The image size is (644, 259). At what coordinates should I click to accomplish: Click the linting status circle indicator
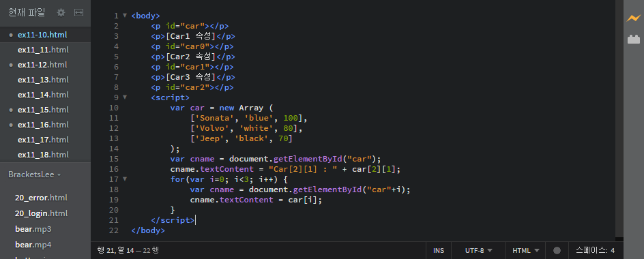point(557,250)
